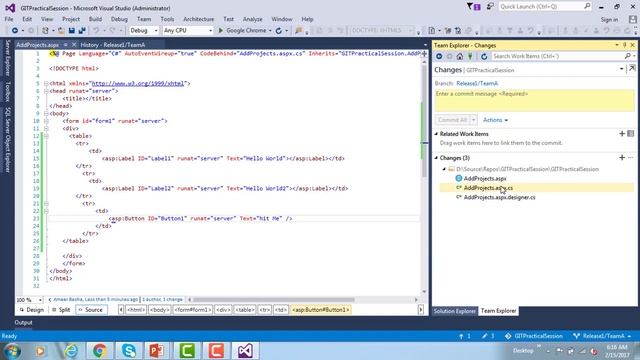The image size is (640, 360).
Task: Switch to History - Release1/TeamA tab
Action: click(x=113, y=45)
